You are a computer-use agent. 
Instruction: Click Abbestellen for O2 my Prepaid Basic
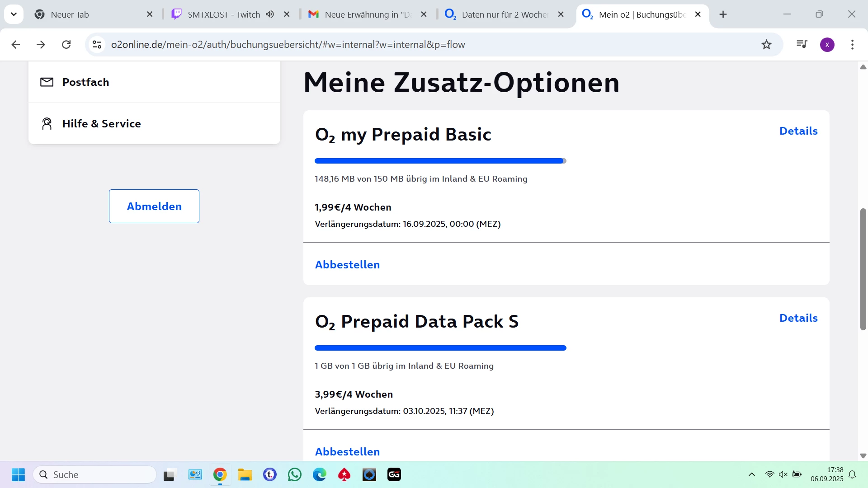347,265
